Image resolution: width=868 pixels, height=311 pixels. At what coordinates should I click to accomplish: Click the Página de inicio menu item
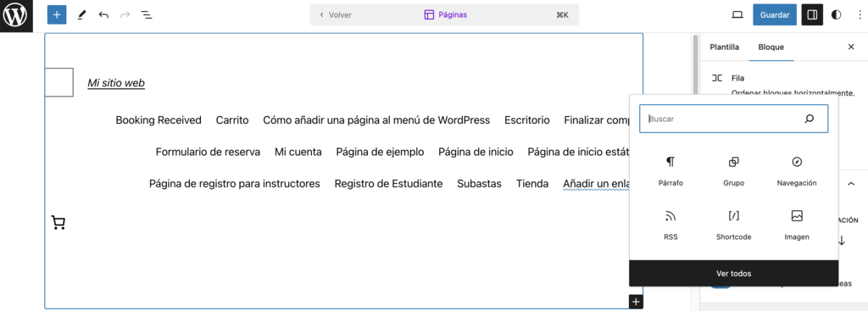pos(476,152)
